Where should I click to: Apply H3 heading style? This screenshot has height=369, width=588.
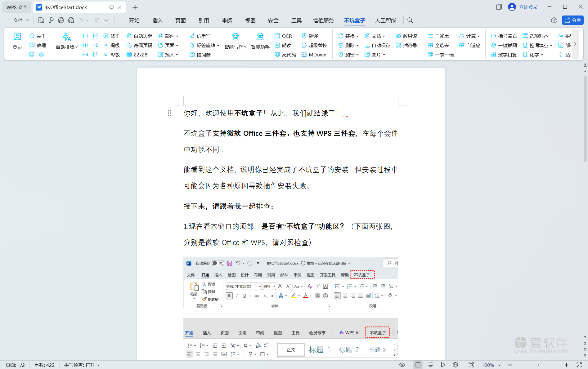[85, 55]
